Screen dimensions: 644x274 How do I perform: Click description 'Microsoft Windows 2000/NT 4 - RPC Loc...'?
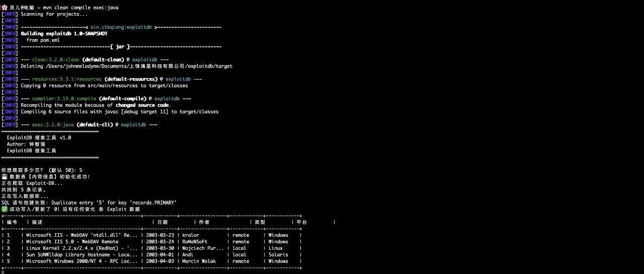click(x=82, y=261)
